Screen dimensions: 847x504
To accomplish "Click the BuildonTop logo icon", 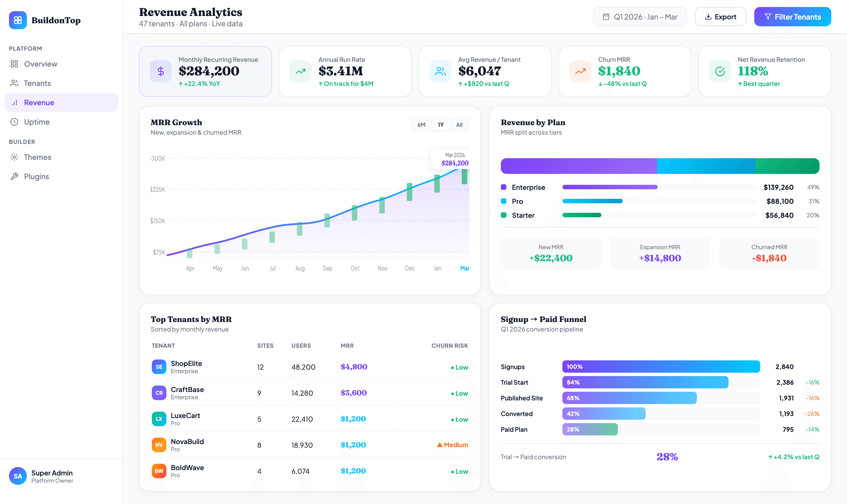I will click(18, 20).
